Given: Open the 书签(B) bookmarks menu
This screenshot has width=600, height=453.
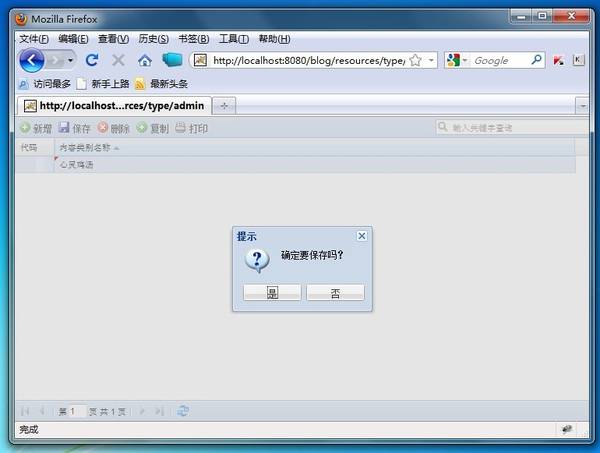Looking at the screenshot, I should click(193, 39).
